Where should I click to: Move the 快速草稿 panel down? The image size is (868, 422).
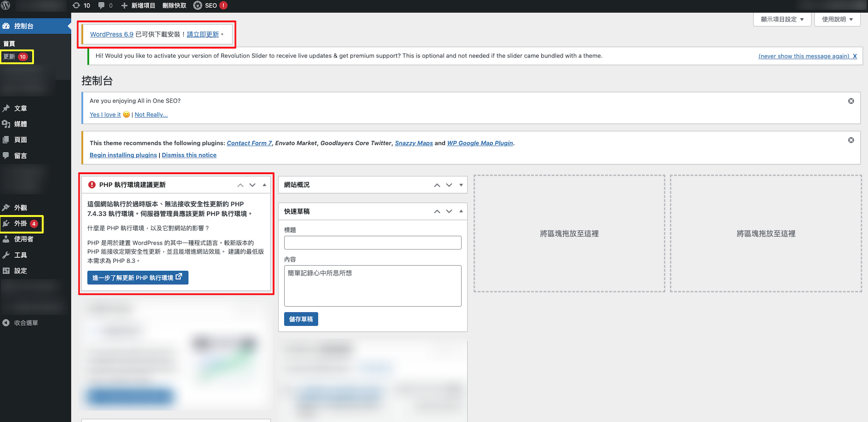point(449,211)
